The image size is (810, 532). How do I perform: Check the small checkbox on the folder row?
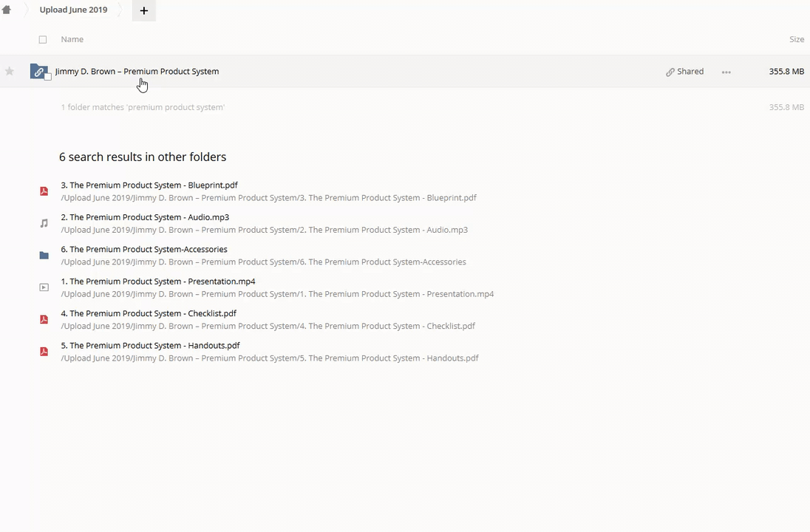tap(48, 77)
